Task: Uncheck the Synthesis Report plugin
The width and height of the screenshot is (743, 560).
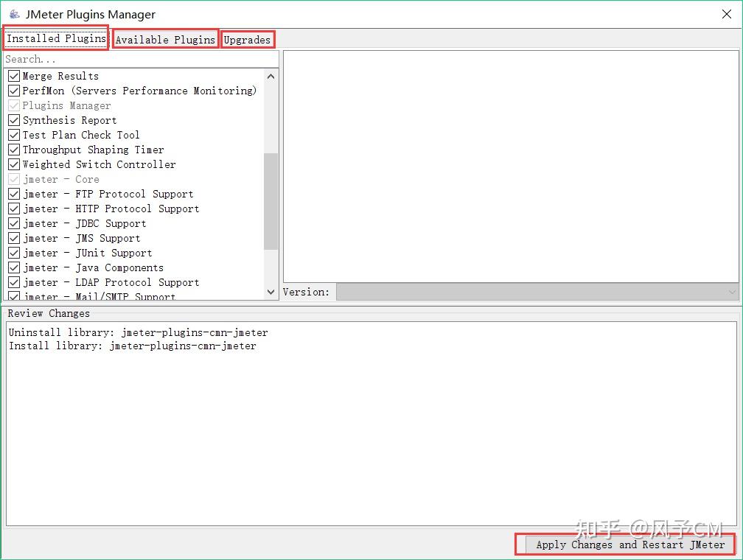Action: 13,119
